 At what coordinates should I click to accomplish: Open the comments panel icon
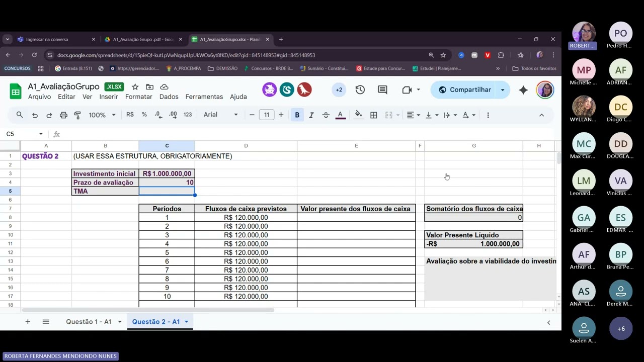pos(382,90)
